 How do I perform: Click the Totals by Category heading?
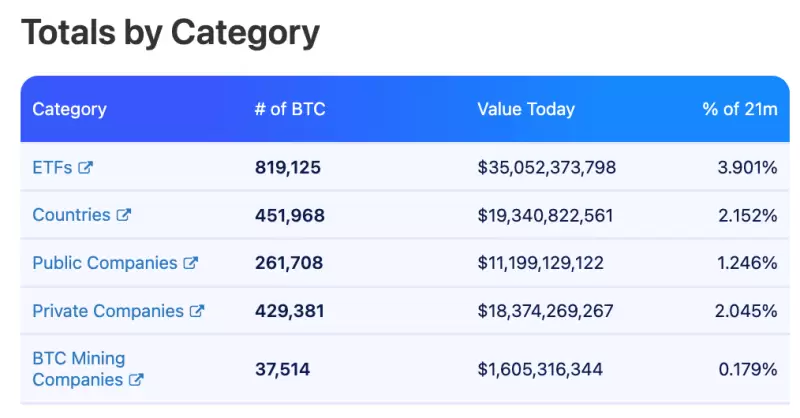[170, 33]
